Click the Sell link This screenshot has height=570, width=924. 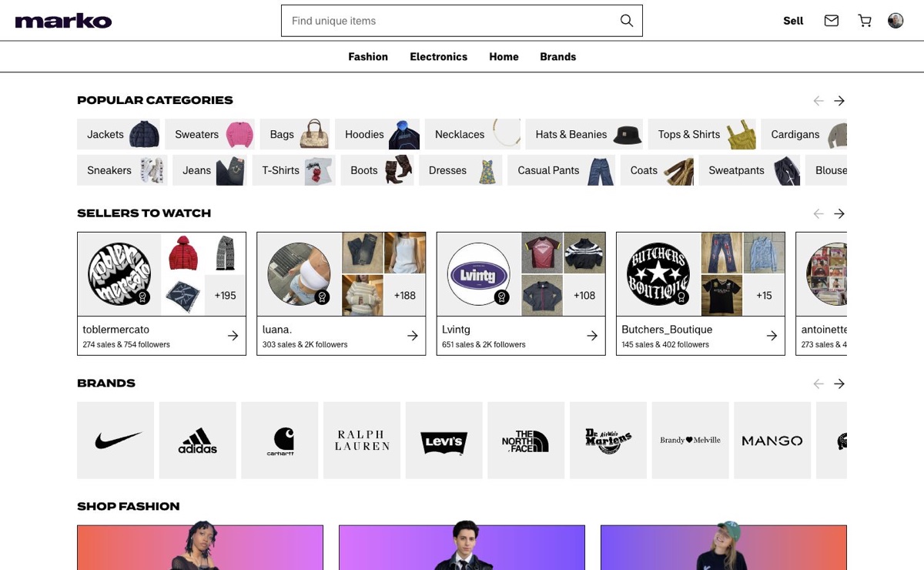click(x=793, y=21)
